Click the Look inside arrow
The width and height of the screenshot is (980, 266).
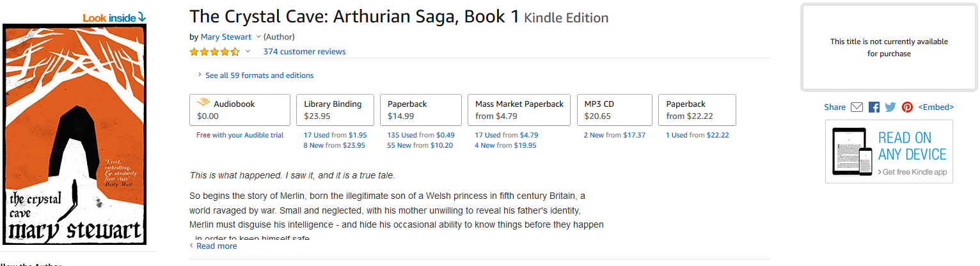[142, 17]
